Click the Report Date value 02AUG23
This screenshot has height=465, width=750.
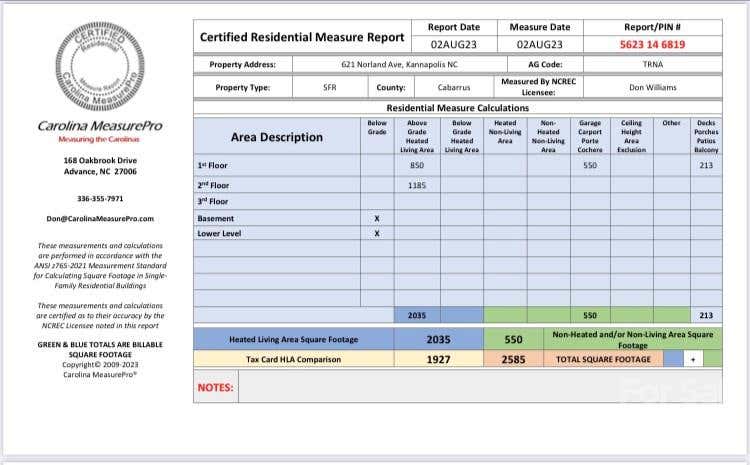click(453, 44)
